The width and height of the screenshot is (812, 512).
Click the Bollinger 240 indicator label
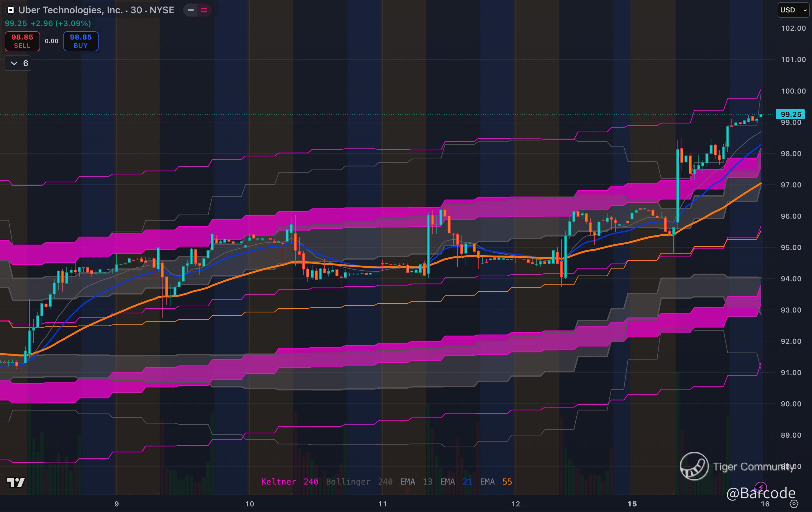(x=359, y=482)
